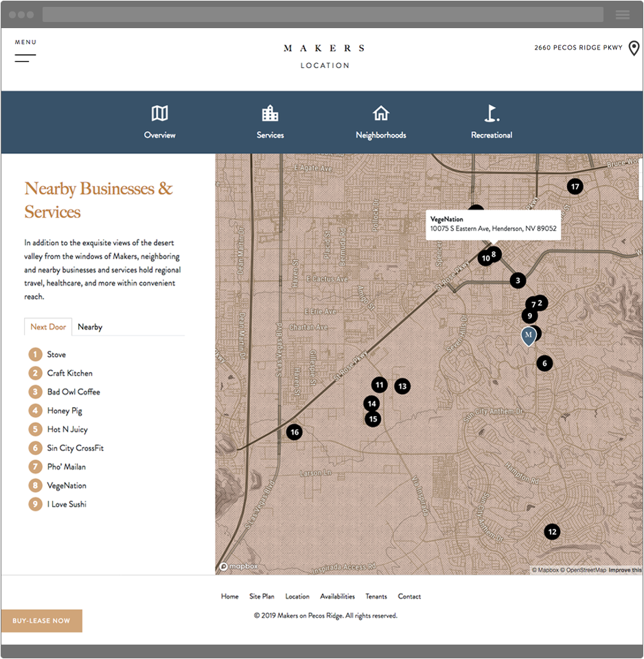Image resolution: width=644 pixels, height=659 pixels.
Task: Click the © Mapbox attribution link
Action: coord(545,570)
